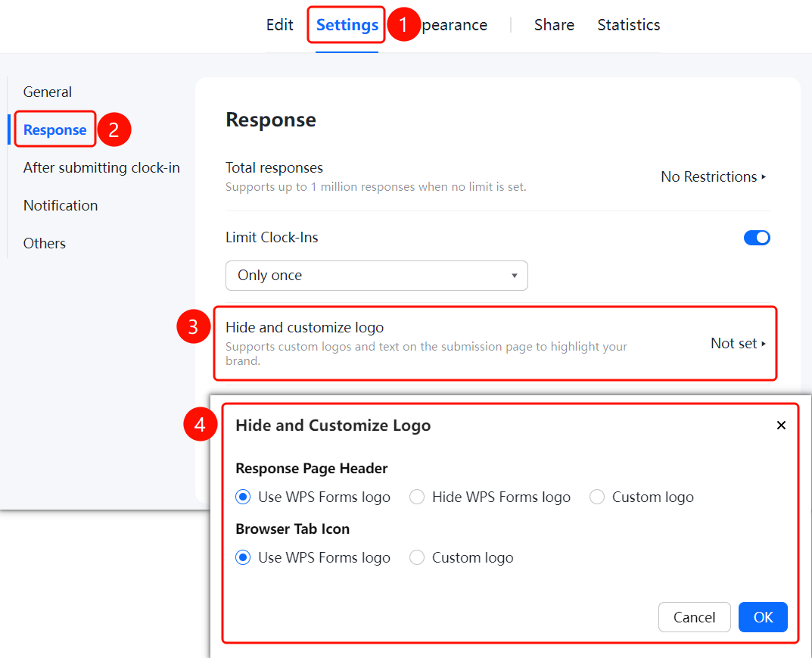Switch to the Edit tab
Screen dimensions: 812x658
coord(280,25)
